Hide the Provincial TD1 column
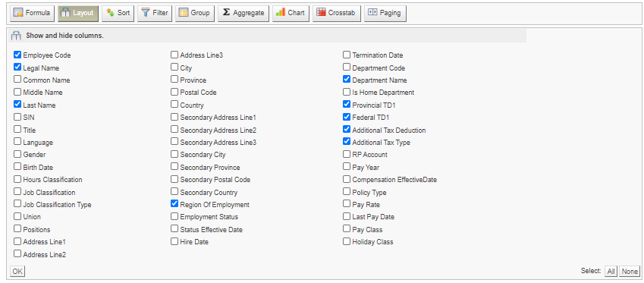The width and height of the screenshot is (644, 283). click(347, 105)
